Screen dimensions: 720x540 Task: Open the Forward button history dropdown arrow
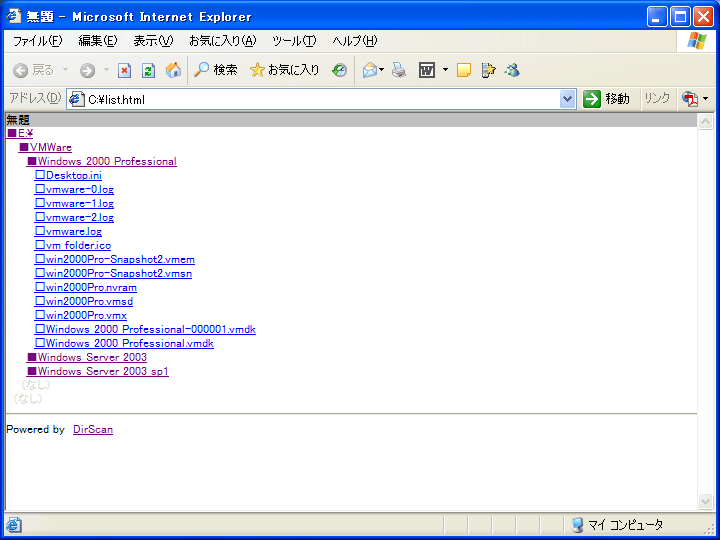pos(106,70)
